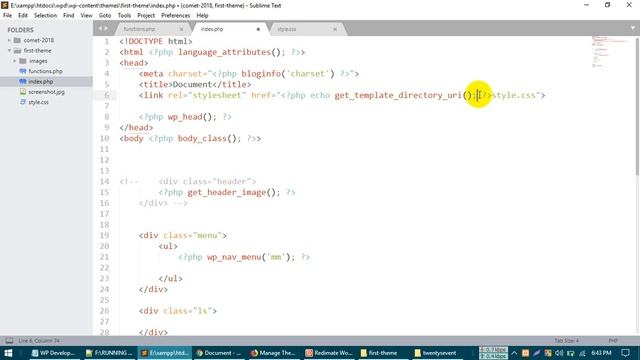
Task: Open the Help menu
Action: [202, 16]
